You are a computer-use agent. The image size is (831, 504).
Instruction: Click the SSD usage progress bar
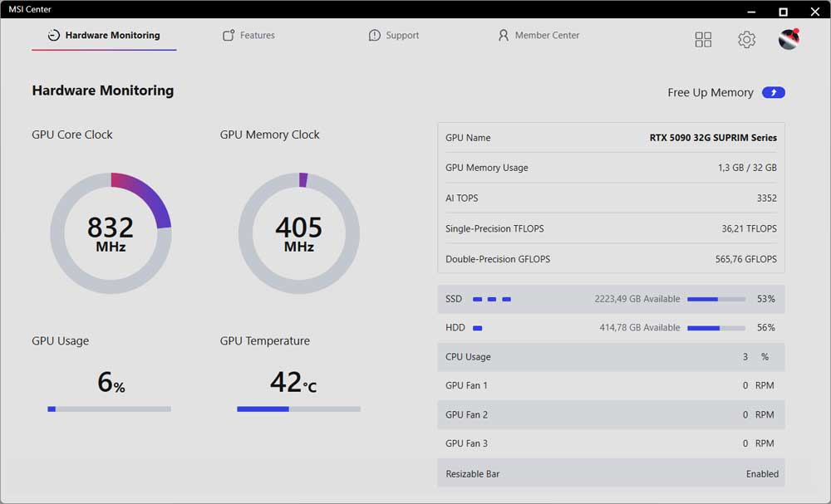coord(715,298)
